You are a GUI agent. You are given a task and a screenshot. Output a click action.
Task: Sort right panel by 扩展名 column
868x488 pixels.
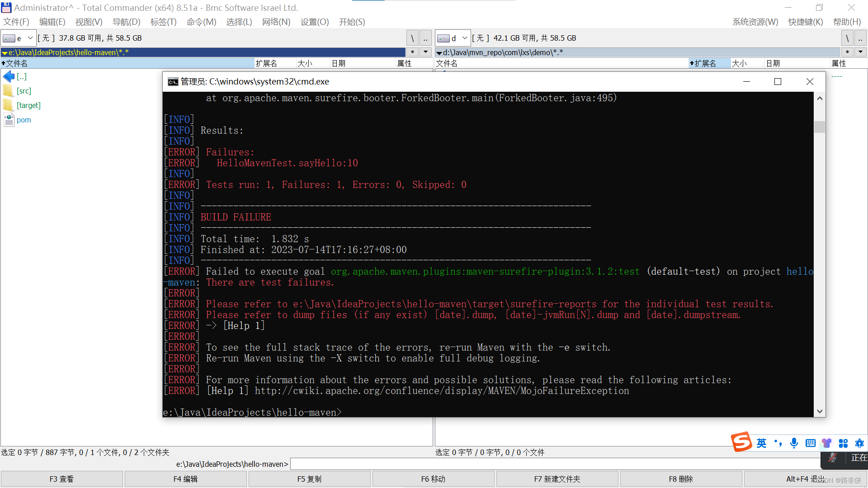(709, 63)
